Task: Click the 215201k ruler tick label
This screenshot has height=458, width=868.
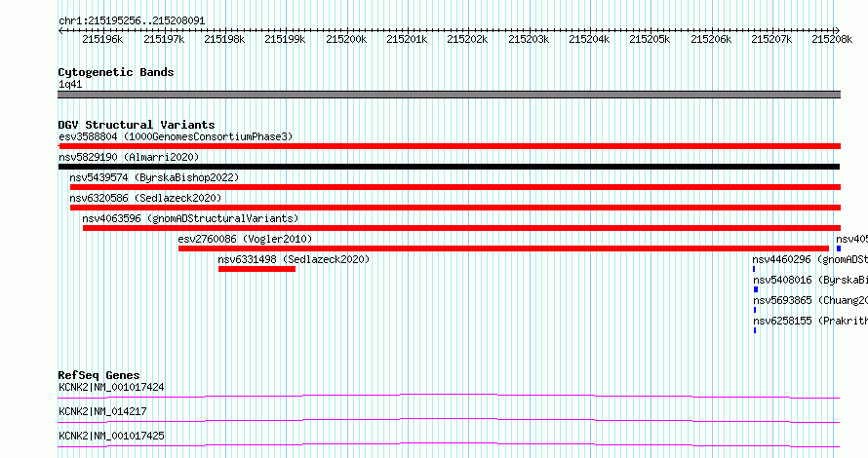Action: click(x=407, y=40)
